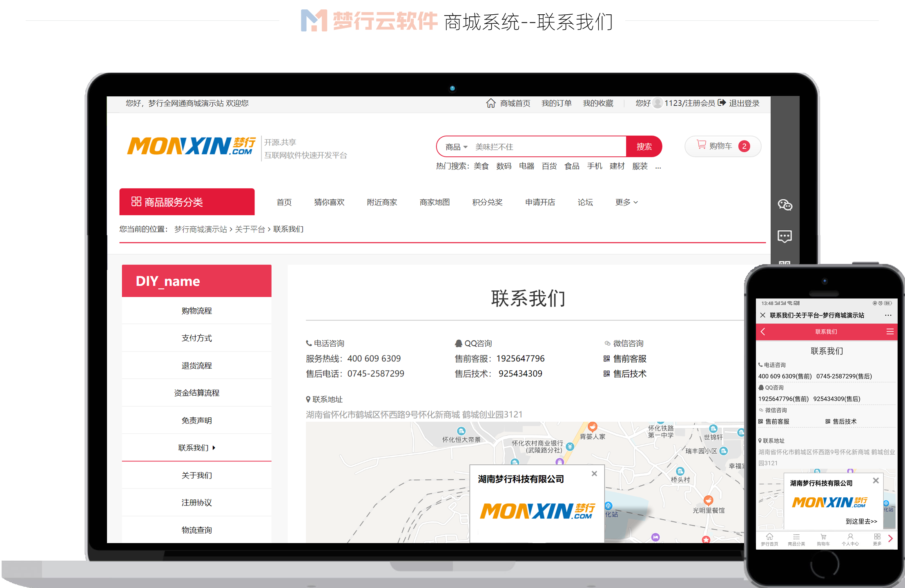Select 免责声明 in the left sidebar
This screenshot has height=588, width=905.
[x=196, y=420]
